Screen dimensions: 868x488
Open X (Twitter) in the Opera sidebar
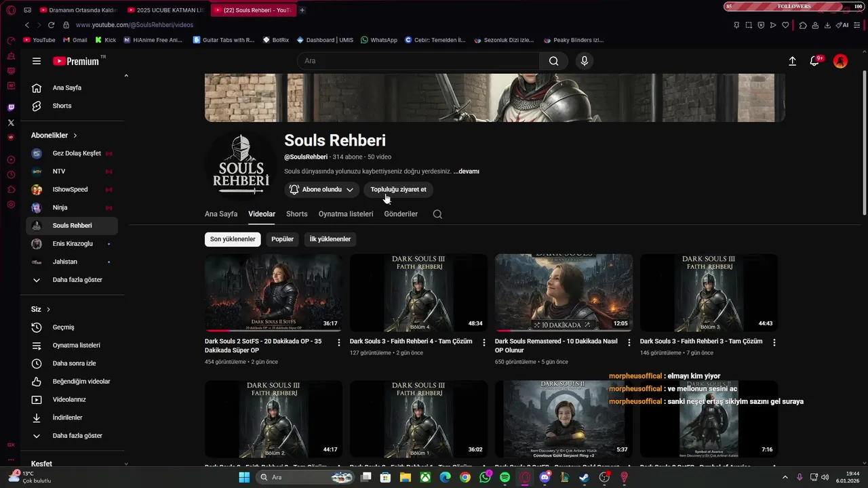click(11, 123)
